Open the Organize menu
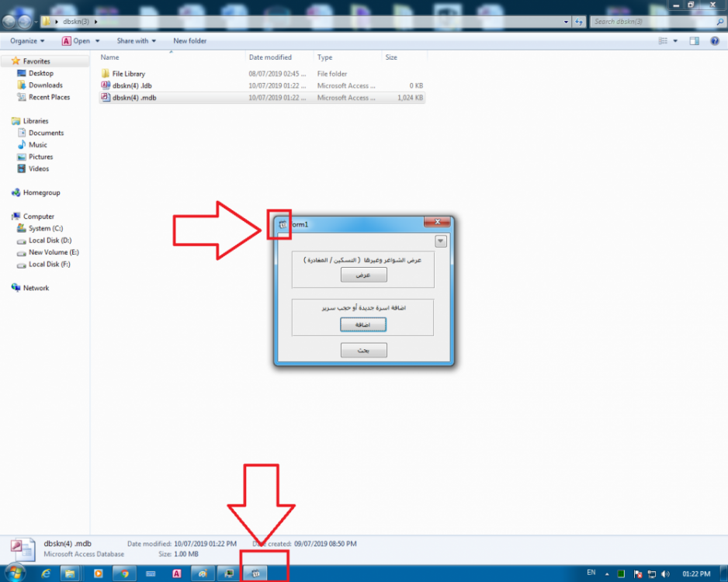This screenshot has height=582, width=728. click(x=27, y=41)
